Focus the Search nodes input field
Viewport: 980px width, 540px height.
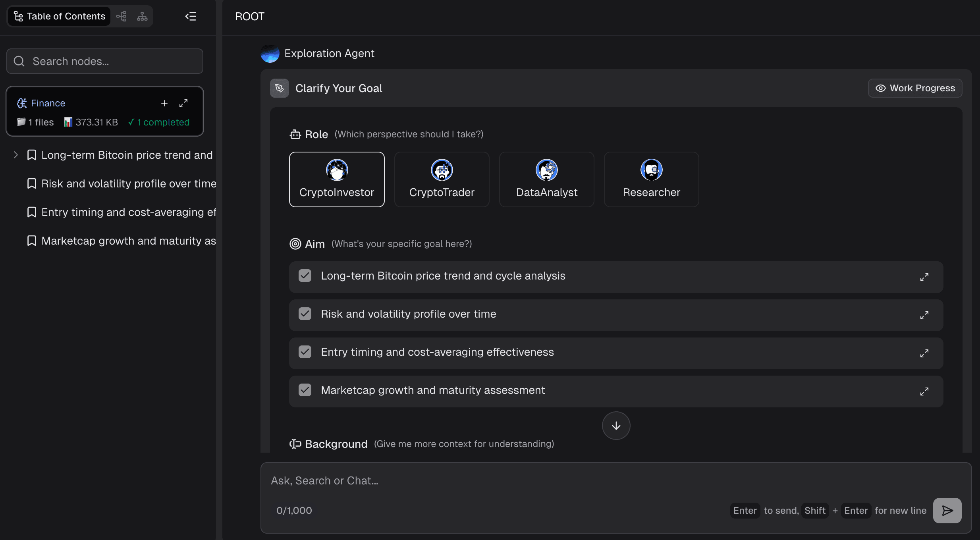105,61
